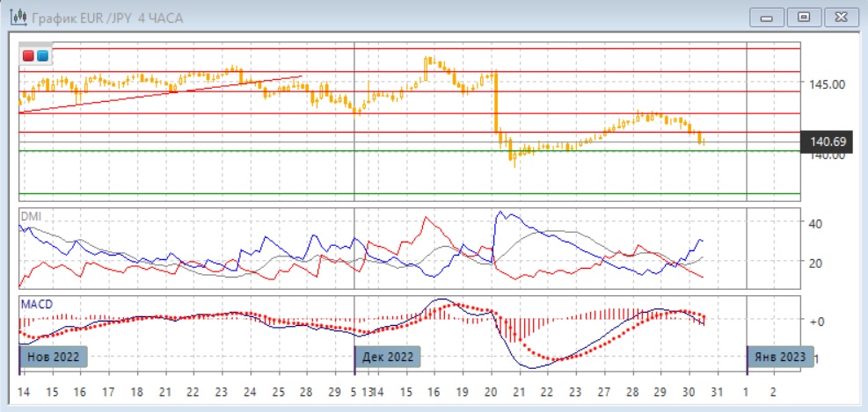Screen dimensions: 868x412
Task: Click the DMI scale value 20
Action: pyautogui.click(x=814, y=263)
